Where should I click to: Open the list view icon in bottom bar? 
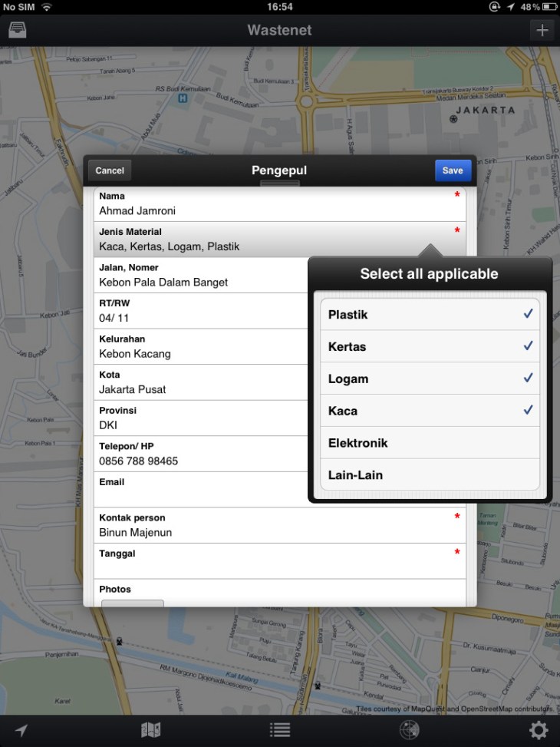point(280,730)
